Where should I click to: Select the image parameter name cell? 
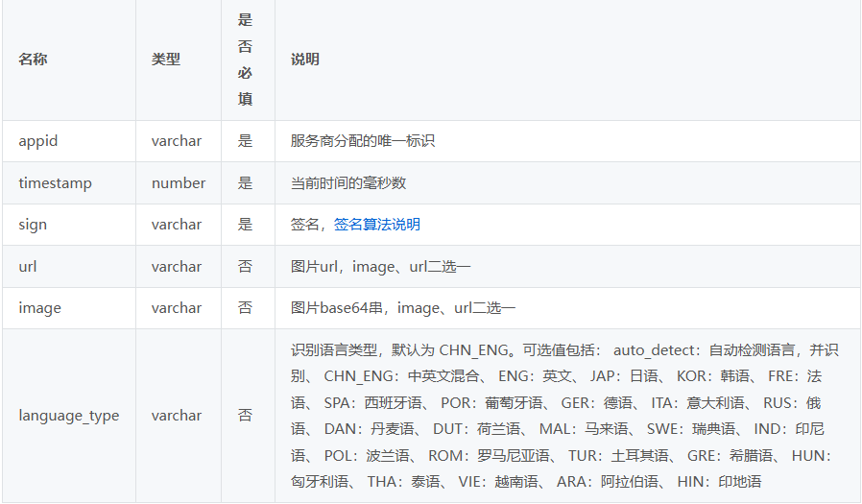pyautogui.click(x=39, y=308)
